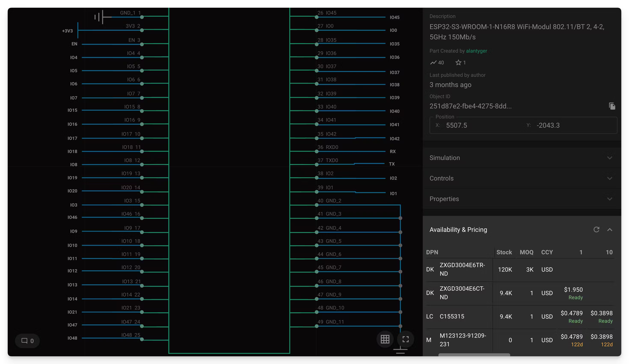Click the ground symbol below GND bus
Image resolution: width=629 pixels, height=364 pixels.
400,350
